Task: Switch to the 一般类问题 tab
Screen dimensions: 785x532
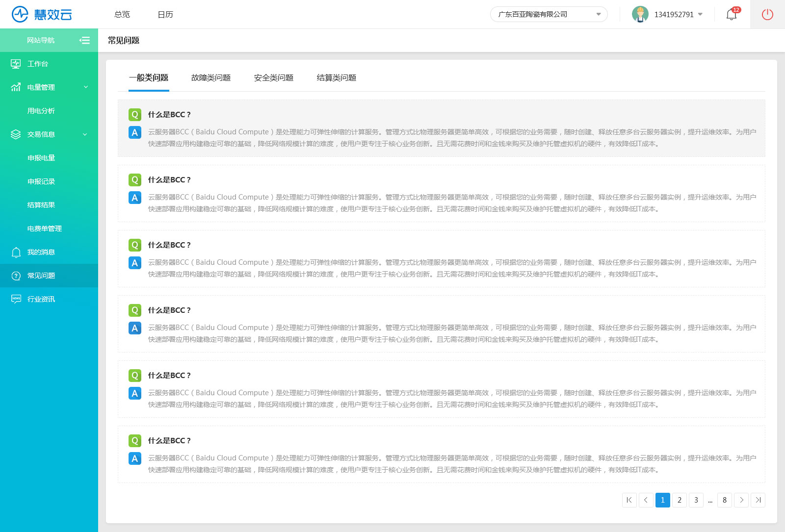Action: click(149, 77)
